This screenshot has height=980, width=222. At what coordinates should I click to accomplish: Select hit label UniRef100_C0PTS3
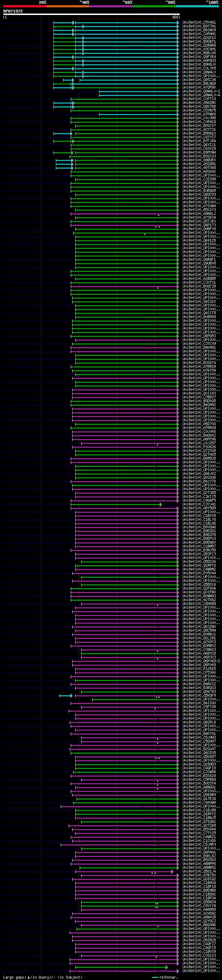point(199,99)
